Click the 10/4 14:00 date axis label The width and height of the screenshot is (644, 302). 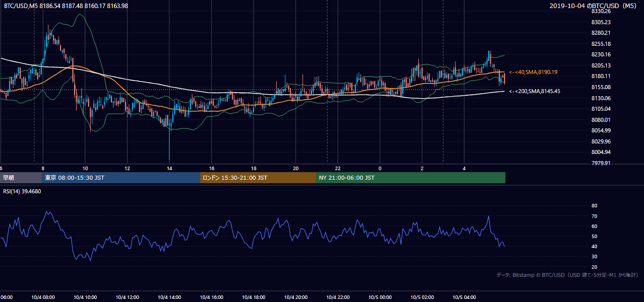point(169,297)
